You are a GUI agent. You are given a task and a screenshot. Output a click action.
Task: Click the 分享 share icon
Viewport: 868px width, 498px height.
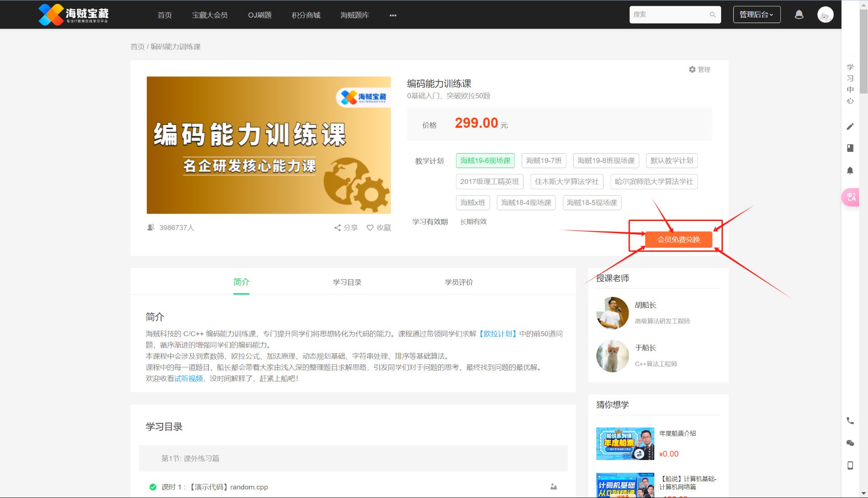tap(346, 227)
